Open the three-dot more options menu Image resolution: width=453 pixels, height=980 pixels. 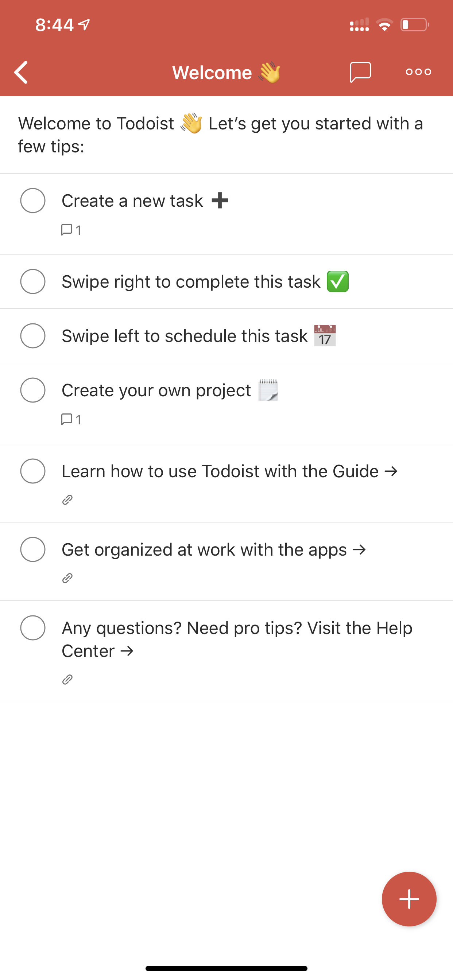[x=418, y=71]
